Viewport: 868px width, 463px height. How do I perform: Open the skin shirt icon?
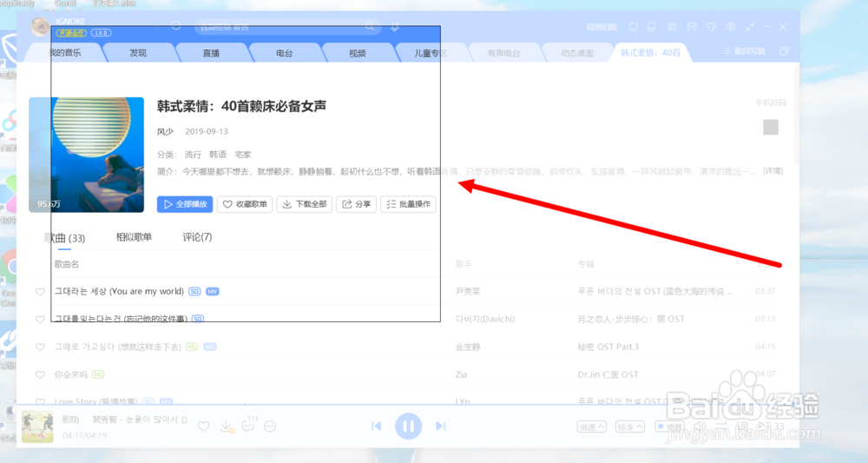click(x=712, y=27)
